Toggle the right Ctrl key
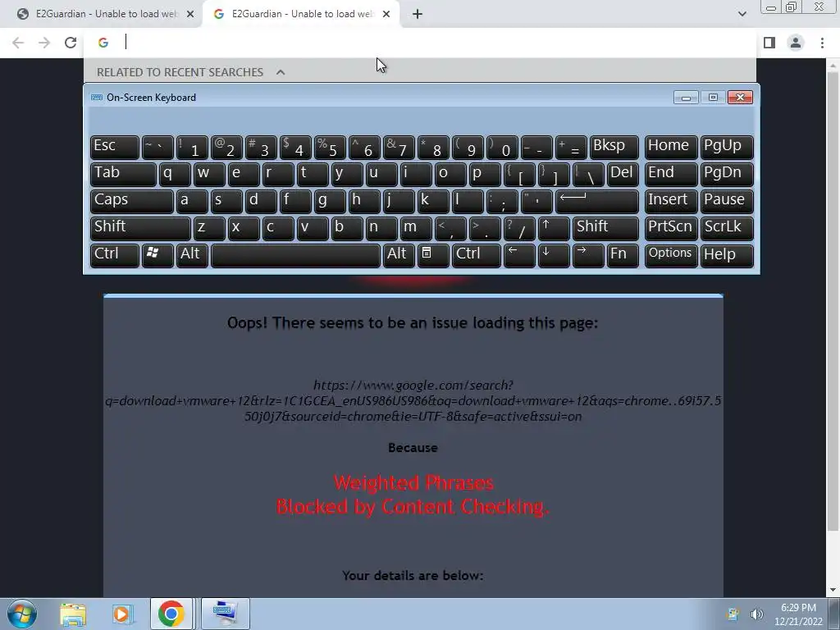 [x=477, y=254]
